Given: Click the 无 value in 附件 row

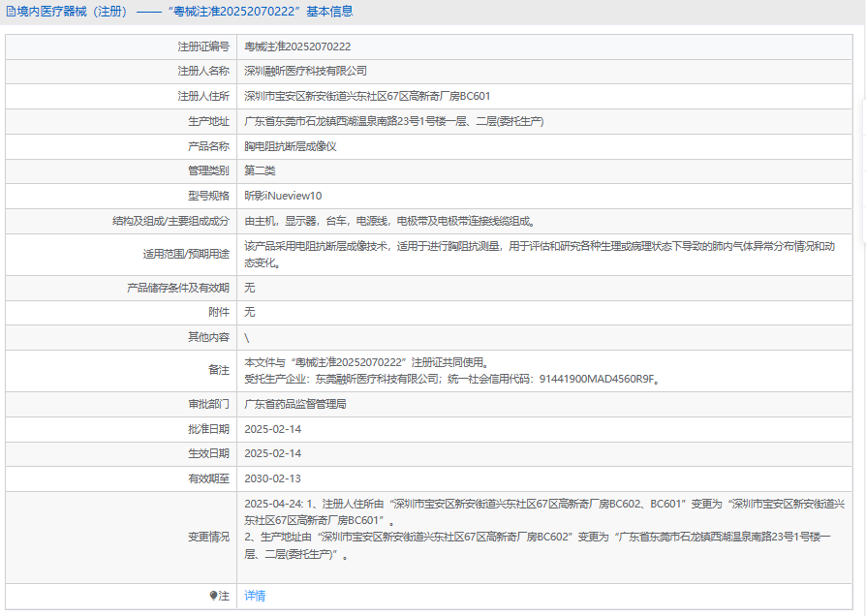Looking at the screenshot, I should (x=250, y=312).
